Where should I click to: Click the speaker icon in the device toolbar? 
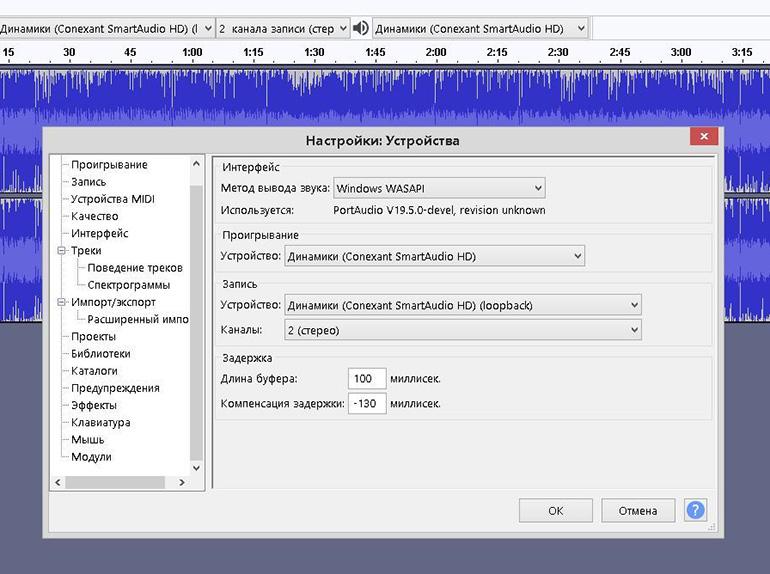pos(361,28)
